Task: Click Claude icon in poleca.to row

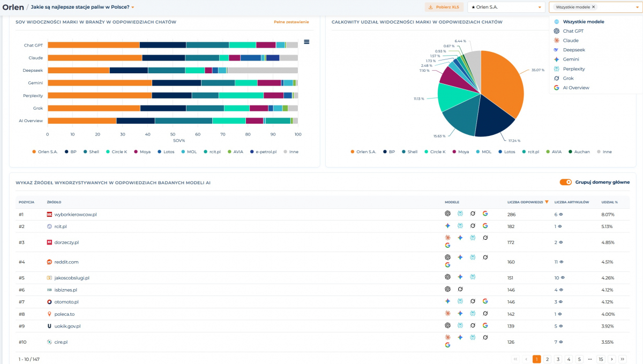Action: [x=447, y=313]
